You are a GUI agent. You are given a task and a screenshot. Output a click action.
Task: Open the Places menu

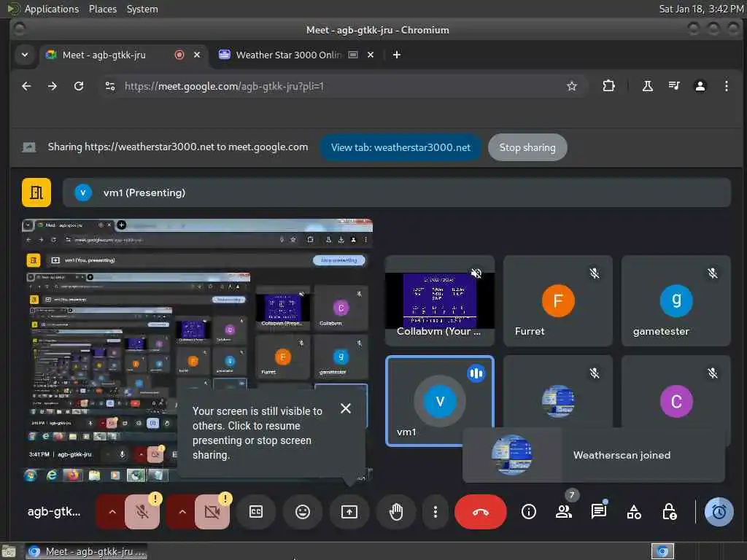(x=102, y=9)
